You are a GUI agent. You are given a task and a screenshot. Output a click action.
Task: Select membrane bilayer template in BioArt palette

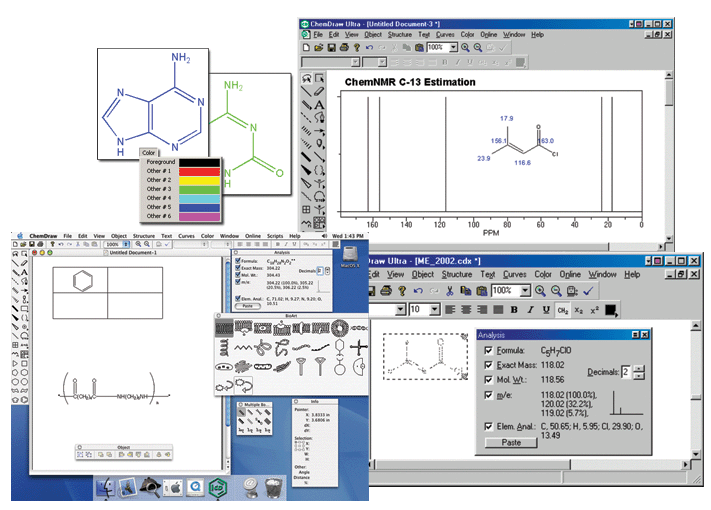224,328
